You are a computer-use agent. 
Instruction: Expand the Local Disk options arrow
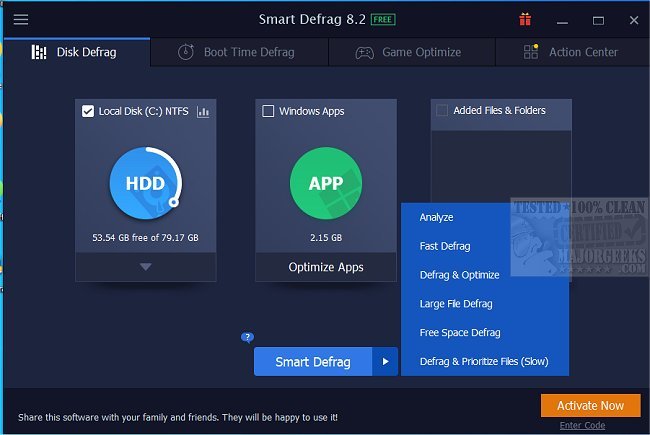145,267
